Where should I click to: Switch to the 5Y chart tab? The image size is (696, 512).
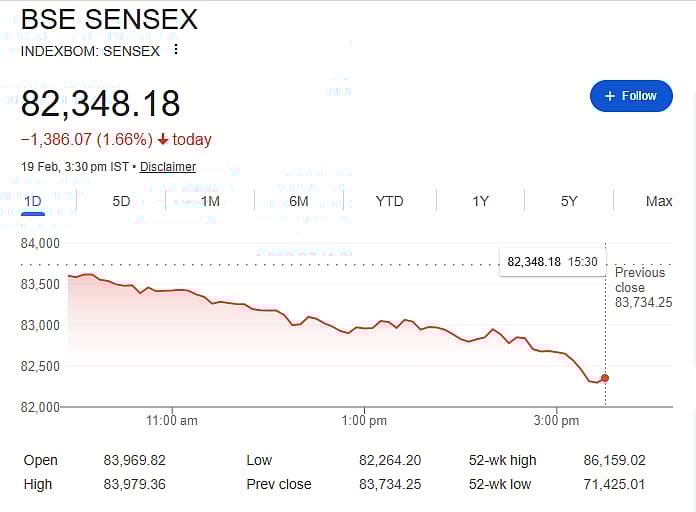pyautogui.click(x=569, y=201)
